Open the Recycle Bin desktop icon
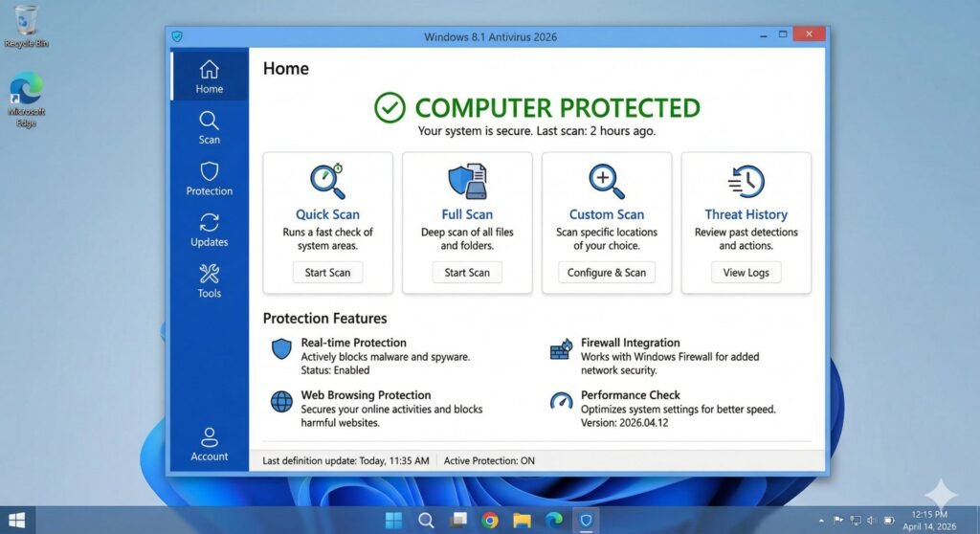Viewport: 980px width, 534px height. coord(26,28)
